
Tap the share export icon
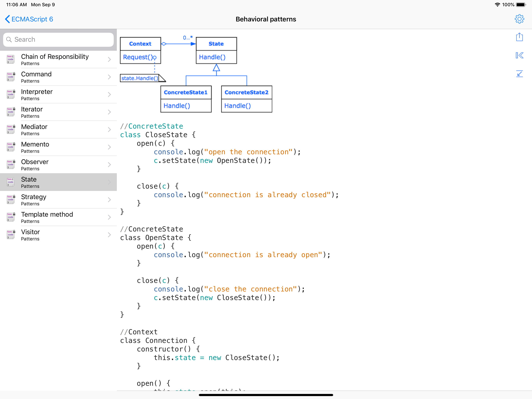519,37
